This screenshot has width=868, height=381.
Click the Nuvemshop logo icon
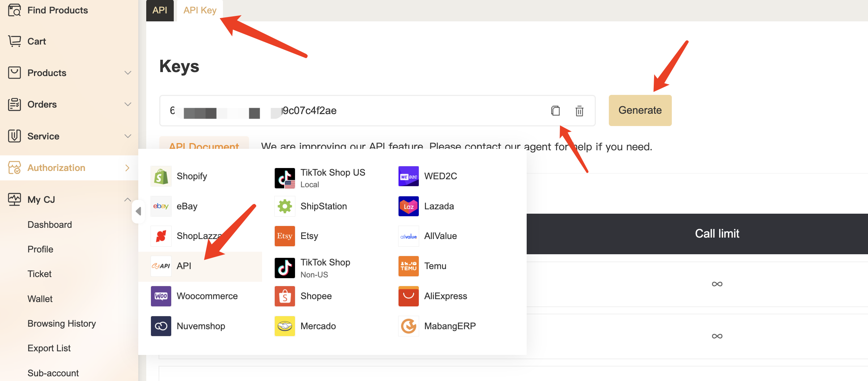[x=161, y=326]
